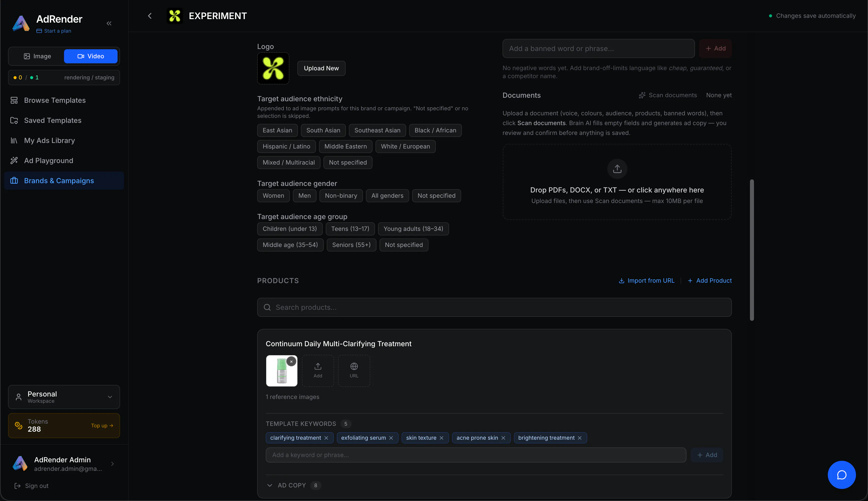868x501 pixels.
Task: Open Saved Templates
Action: (64, 120)
